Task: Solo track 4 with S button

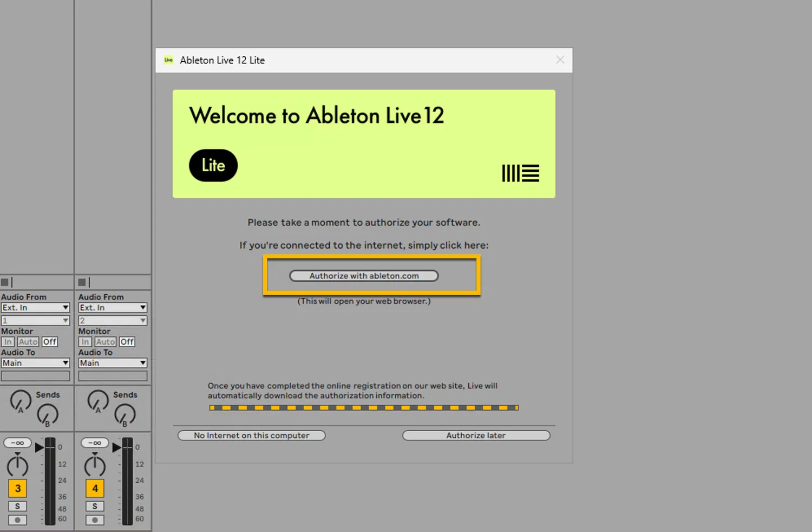Action: [95, 507]
